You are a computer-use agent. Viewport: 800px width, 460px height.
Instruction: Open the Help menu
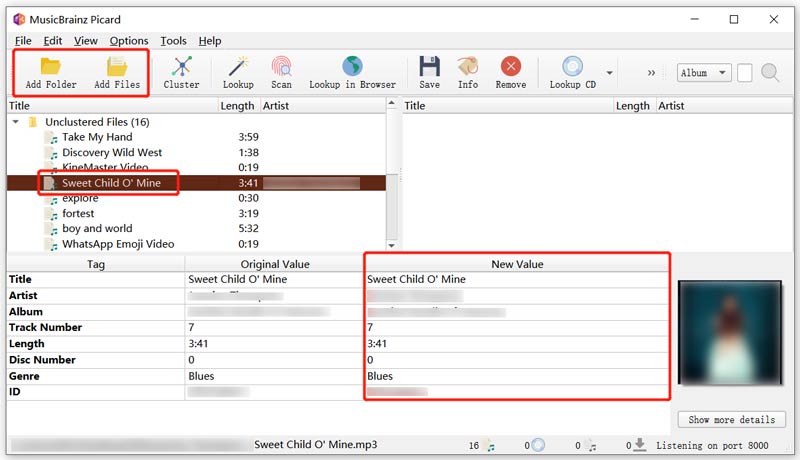(x=210, y=41)
